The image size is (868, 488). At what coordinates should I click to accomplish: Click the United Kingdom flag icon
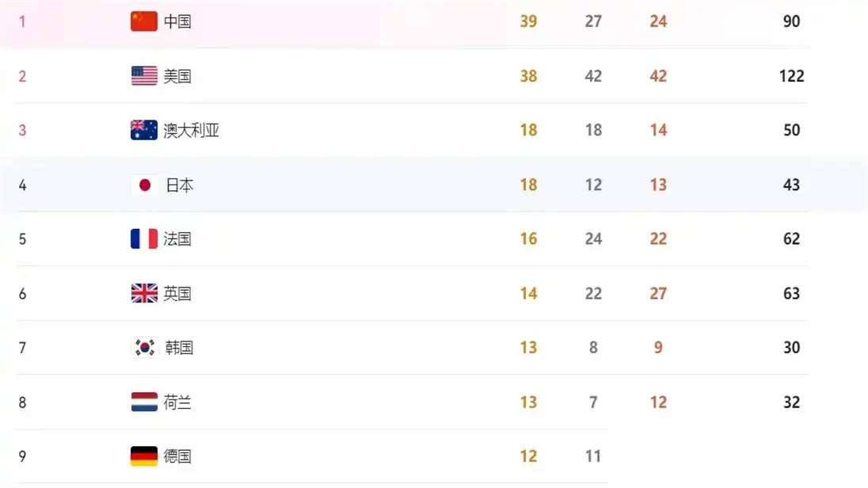click(144, 293)
